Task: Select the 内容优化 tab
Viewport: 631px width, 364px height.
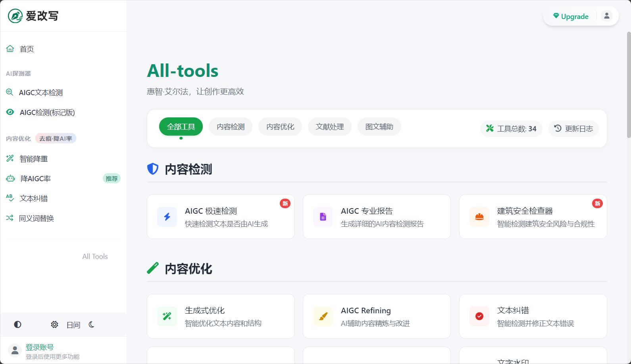Action: pyautogui.click(x=280, y=126)
